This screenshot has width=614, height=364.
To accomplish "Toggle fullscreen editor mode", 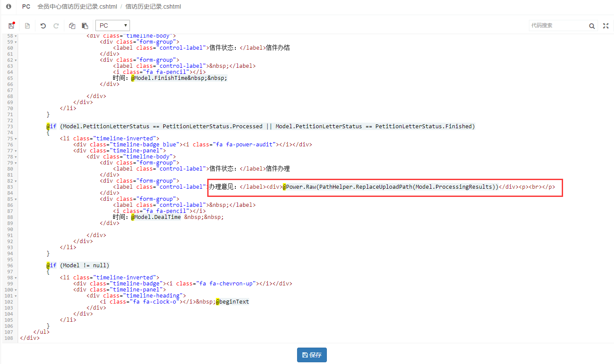I will tap(606, 26).
